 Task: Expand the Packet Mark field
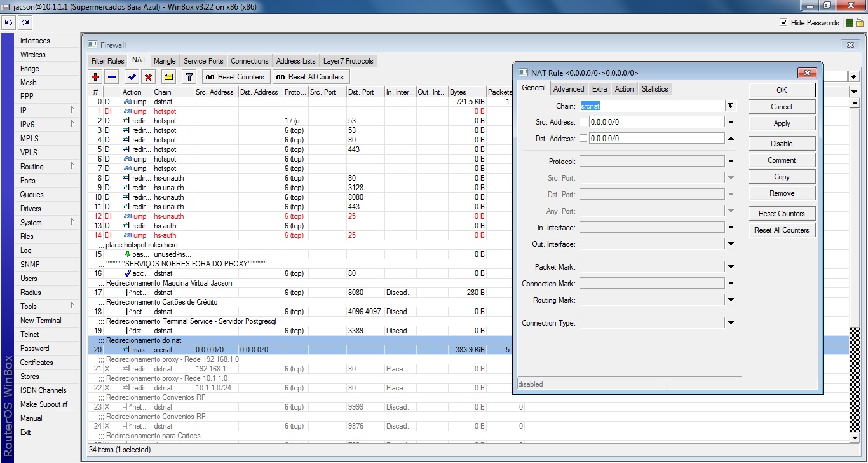pos(731,267)
